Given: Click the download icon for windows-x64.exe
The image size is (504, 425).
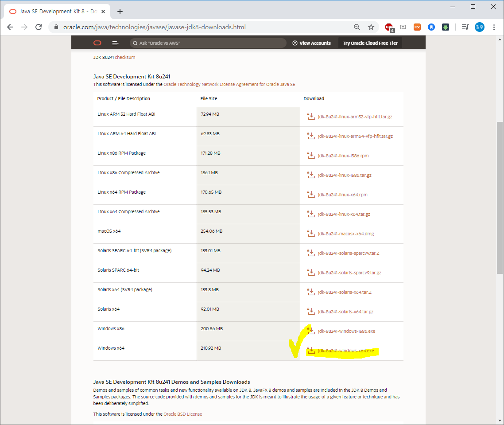Looking at the screenshot, I should click(x=311, y=351).
